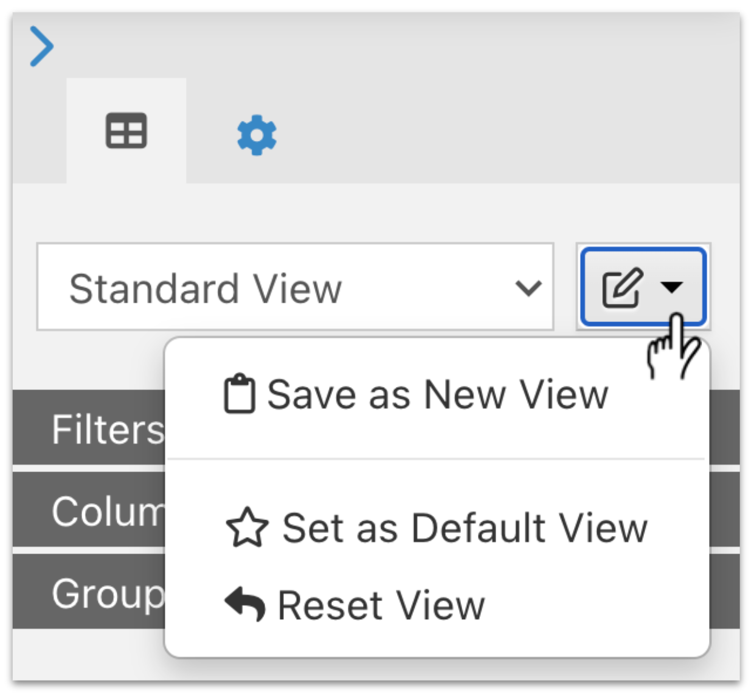Click the right end of the Columns bar
754x700 pixels.
pos(725,510)
